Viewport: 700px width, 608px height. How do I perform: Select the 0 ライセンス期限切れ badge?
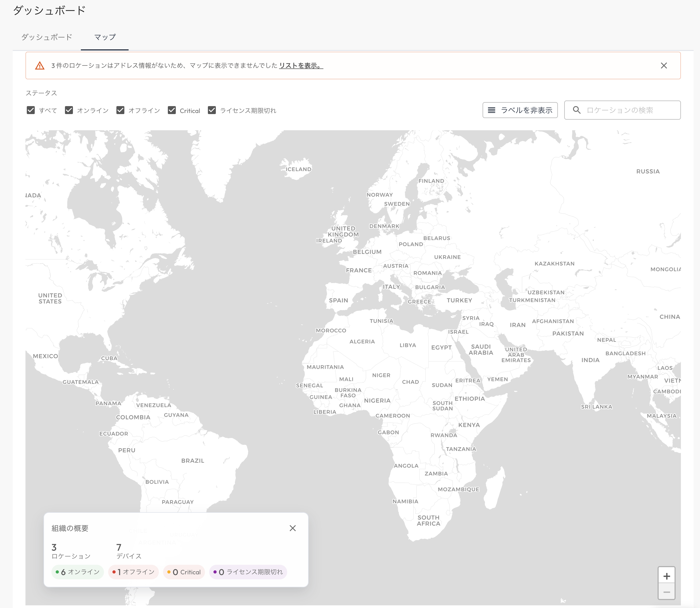point(248,572)
